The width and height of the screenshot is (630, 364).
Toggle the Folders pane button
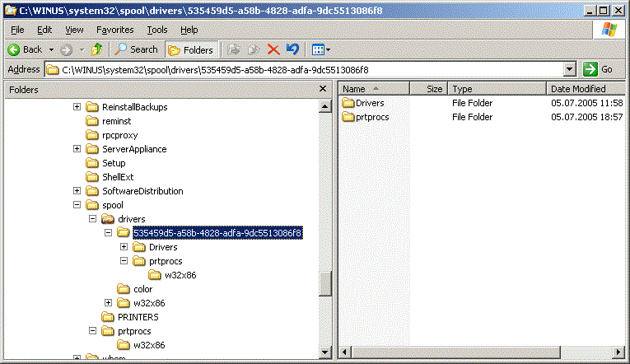[191, 49]
